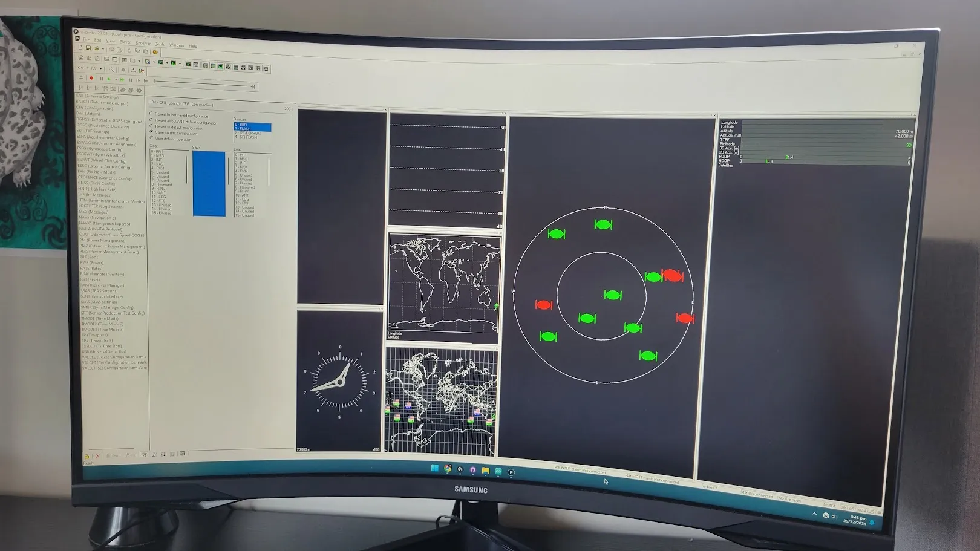Open Google Chrome from the Windows taskbar
The image size is (980, 551).
448,468
